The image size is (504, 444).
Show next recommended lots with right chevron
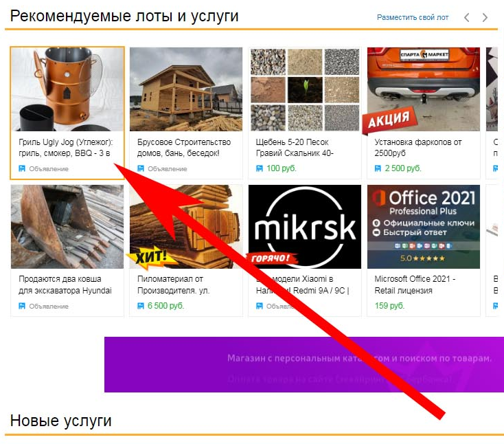pyautogui.click(x=485, y=17)
